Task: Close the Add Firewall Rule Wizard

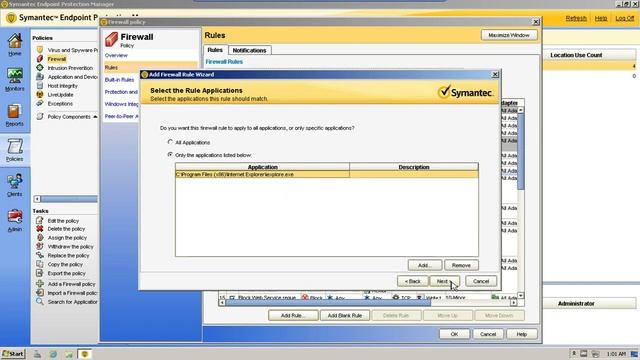Action: [495, 74]
